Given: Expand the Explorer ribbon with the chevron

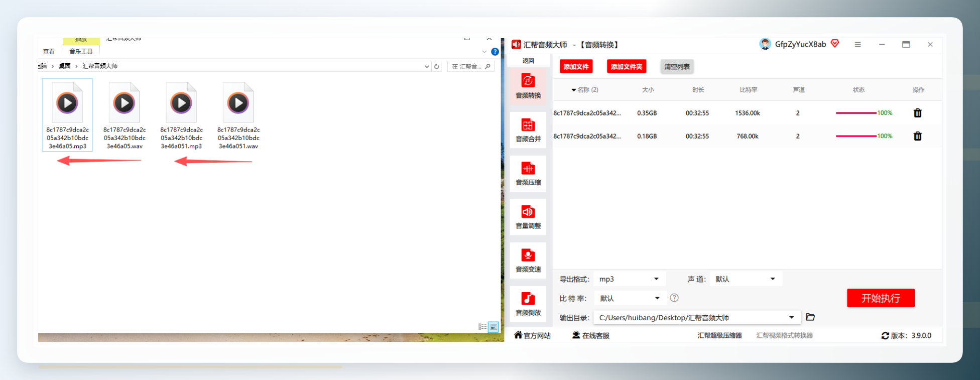Looking at the screenshot, I should (484, 52).
